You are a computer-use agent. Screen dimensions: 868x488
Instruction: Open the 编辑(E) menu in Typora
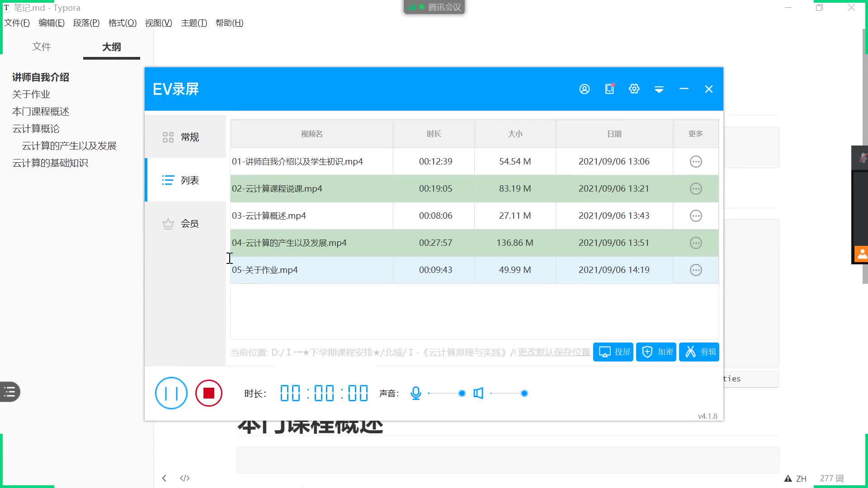tap(52, 23)
